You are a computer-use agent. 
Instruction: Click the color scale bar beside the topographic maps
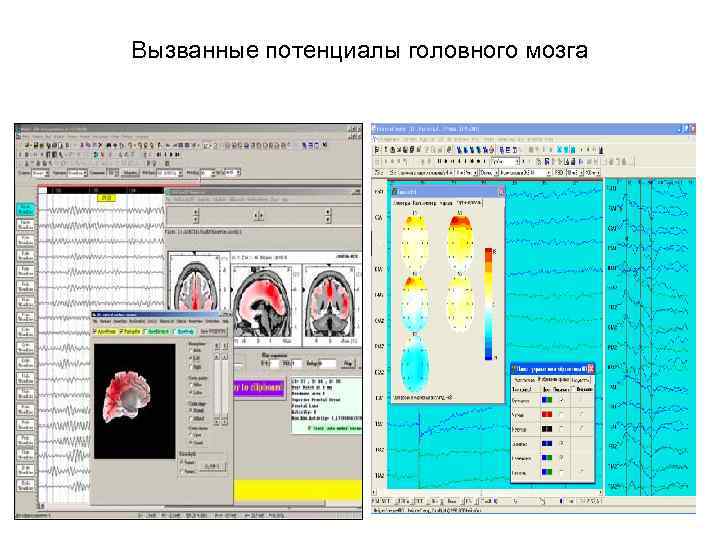[x=488, y=304]
